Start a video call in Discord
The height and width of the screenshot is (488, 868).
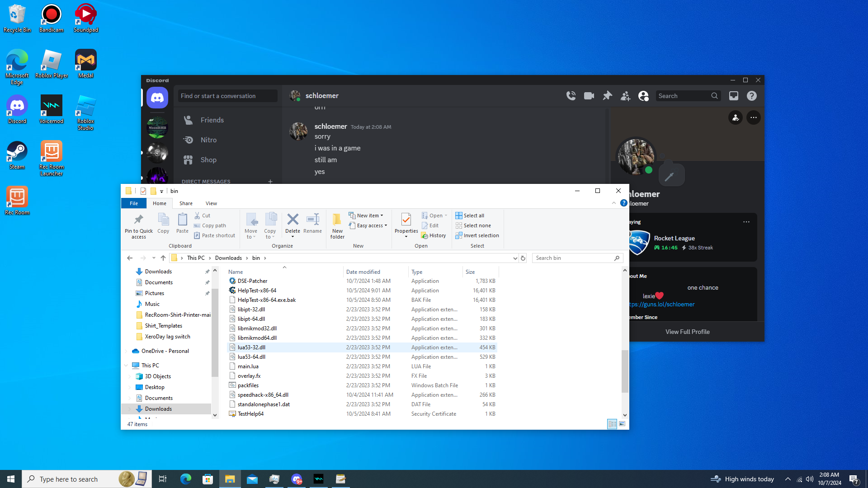point(589,96)
